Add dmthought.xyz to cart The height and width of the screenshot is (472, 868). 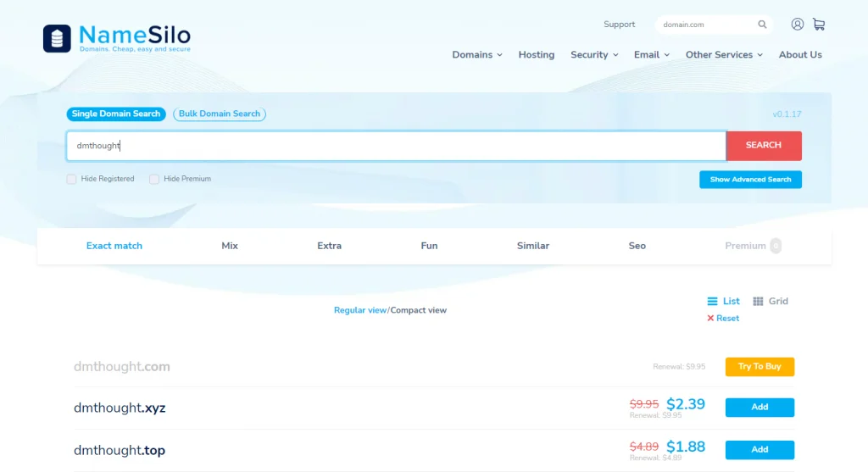[759, 408]
